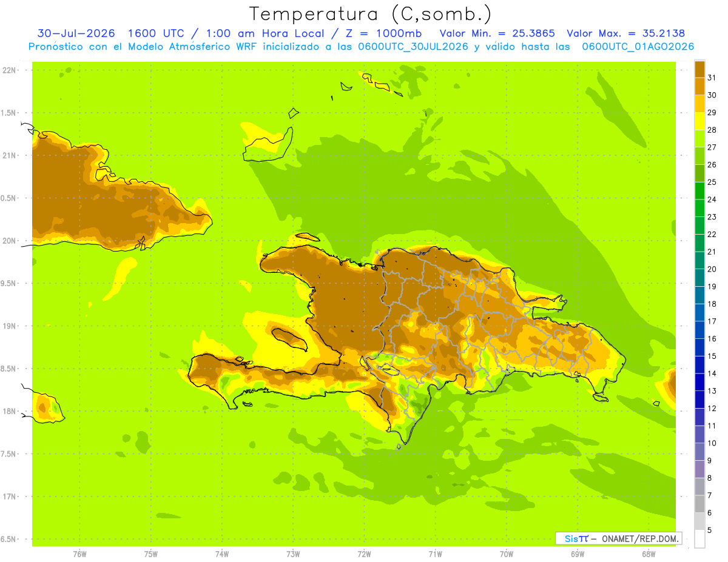The width and height of the screenshot is (728, 562).
Task: Click the "Valor Max. = 35.2138" value
Action: tap(625, 33)
